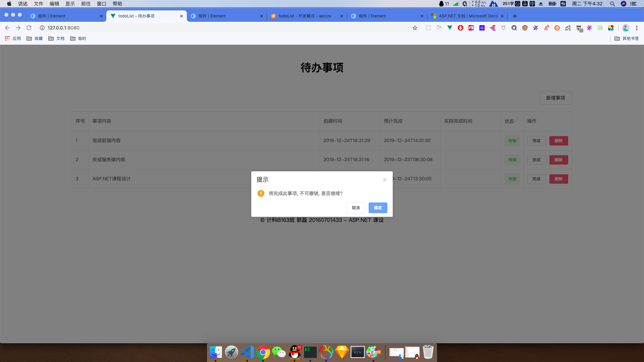The height and width of the screenshot is (362, 644).
Task: Close the 提示 dialog with X icon
Action: pos(385,180)
